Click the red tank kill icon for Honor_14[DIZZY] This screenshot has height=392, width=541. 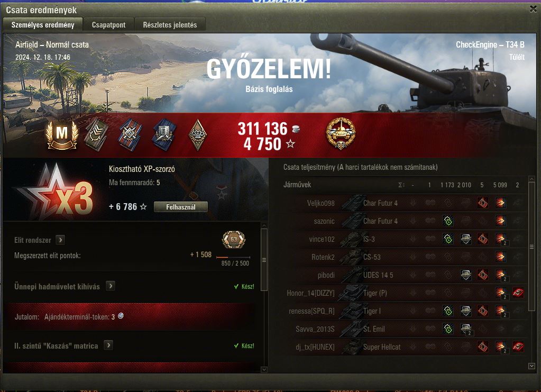point(518,293)
